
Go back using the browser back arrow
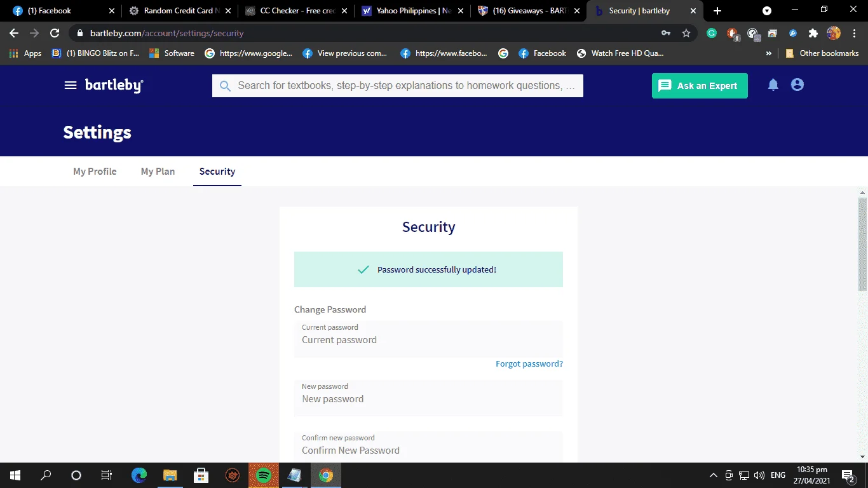pyautogui.click(x=14, y=33)
